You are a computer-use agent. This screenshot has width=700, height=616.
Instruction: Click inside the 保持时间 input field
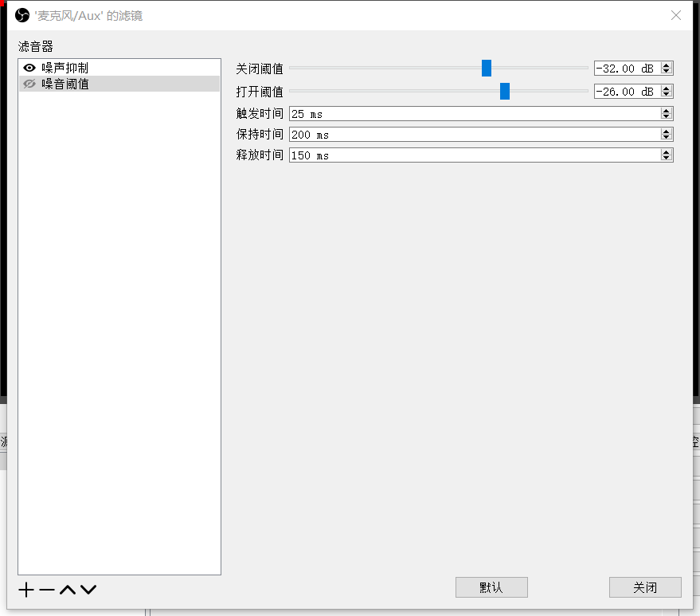[438, 134]
